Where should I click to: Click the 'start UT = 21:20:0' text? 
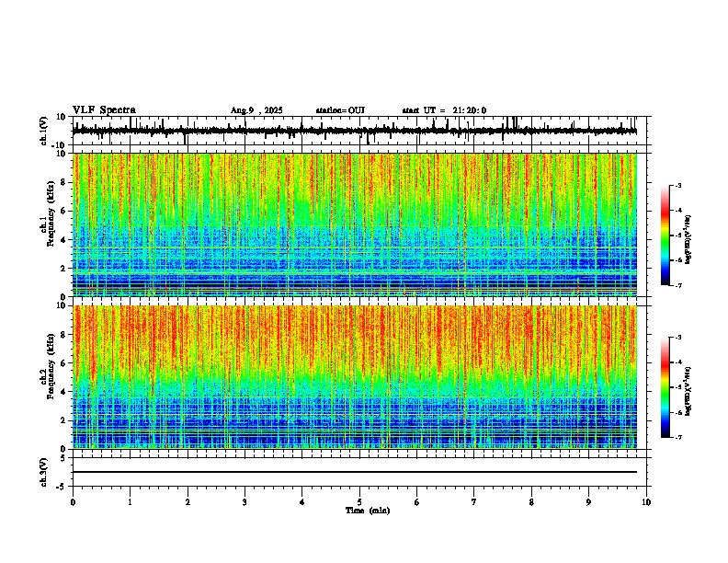tap(444, 110)
